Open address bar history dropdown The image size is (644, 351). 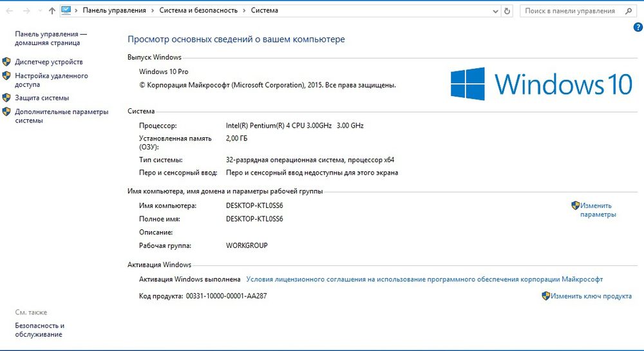495,12
